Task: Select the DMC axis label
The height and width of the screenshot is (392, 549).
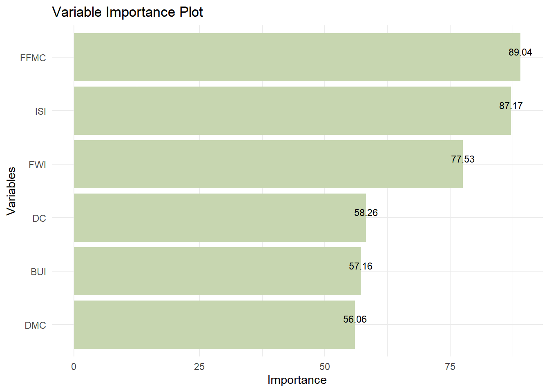Action: (x=35, y=325)
